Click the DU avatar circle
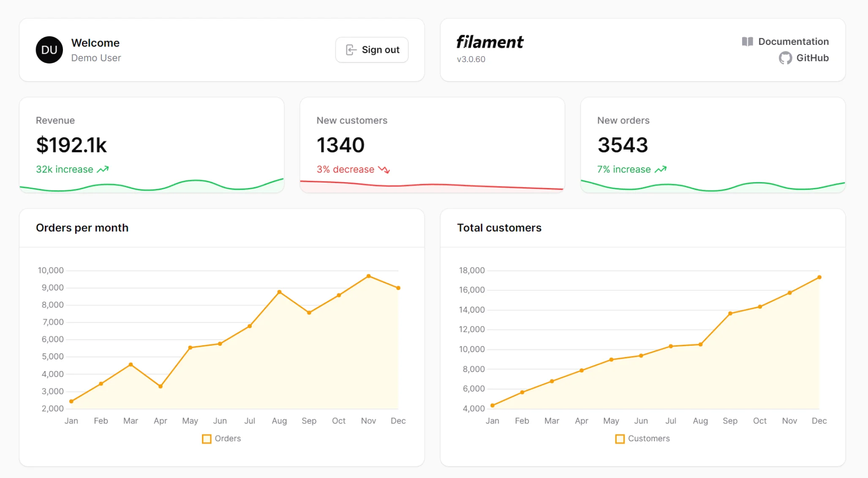This screenshot has height=478, width=868. (x=49, y=49)
